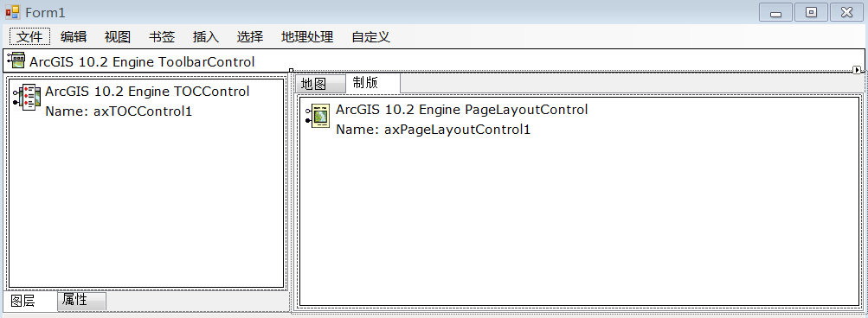Open the 书签 menu
The height and width of the screenshot is (318, 868).
[162, 37]
